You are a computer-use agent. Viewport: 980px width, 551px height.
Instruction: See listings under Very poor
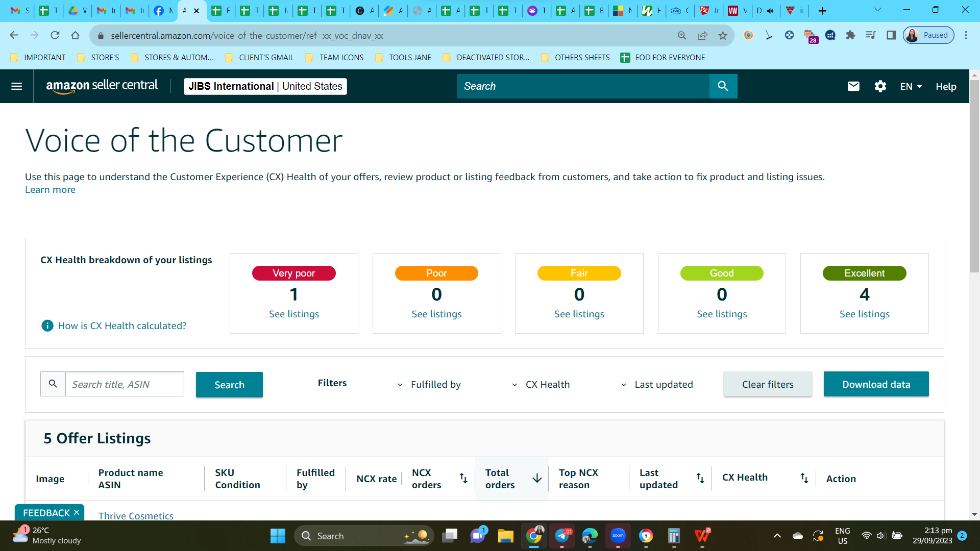click(x=294, y=314)
